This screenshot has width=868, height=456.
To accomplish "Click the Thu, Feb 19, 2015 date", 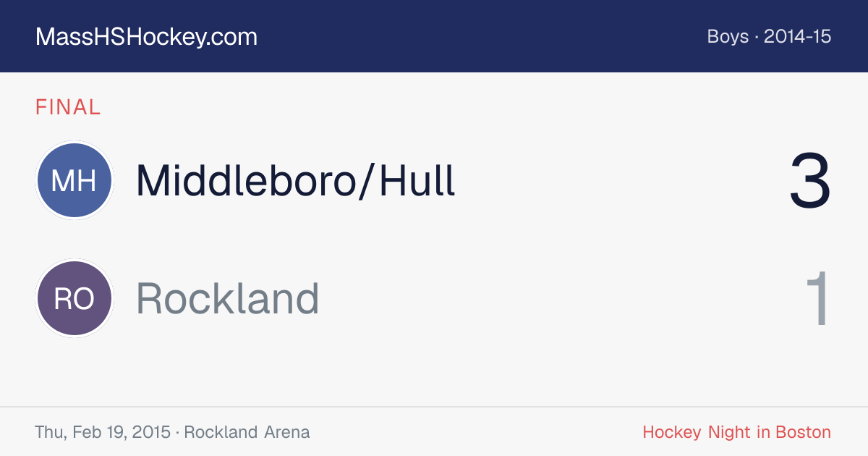I will 103,432.
